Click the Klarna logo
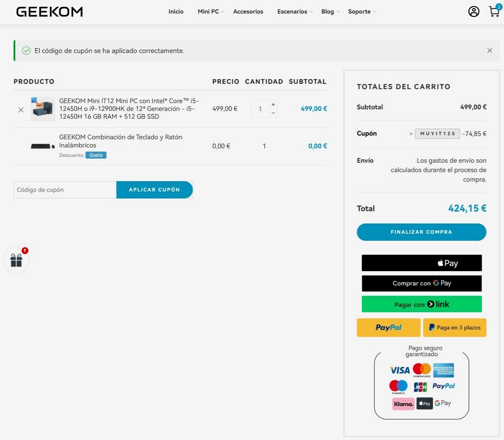Viewport: 504px width, 440px height. 403,404
